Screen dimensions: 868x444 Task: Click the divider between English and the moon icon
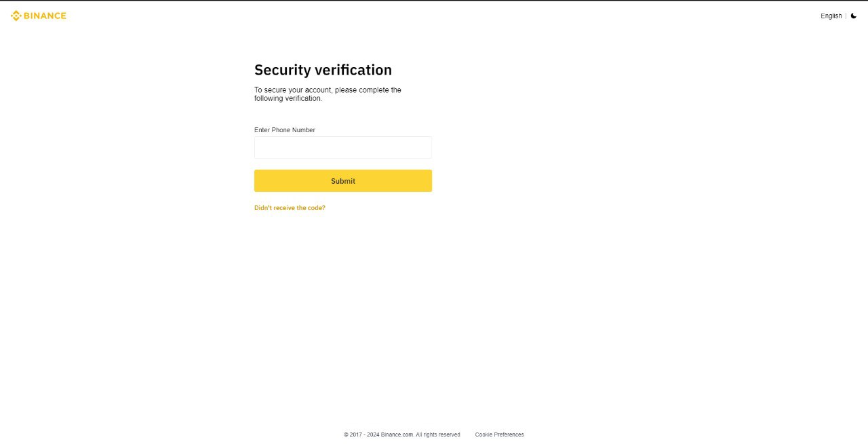pyautogui.click(x=846, y=16)
